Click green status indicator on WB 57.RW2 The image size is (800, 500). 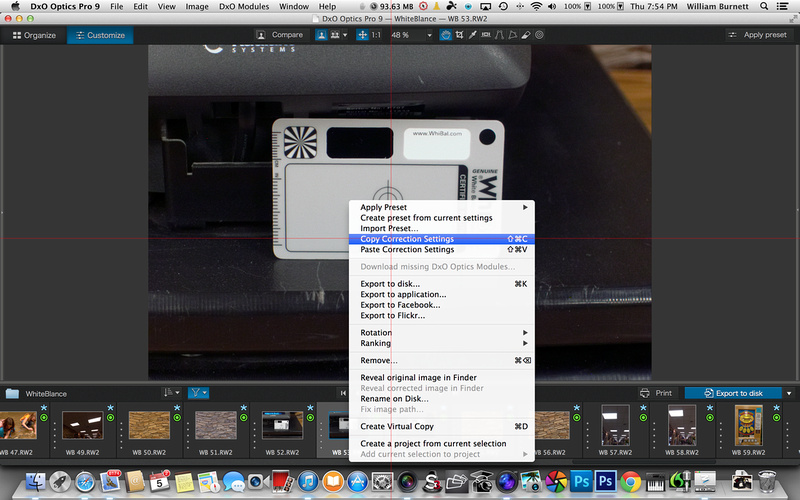[x=643, y=417]
